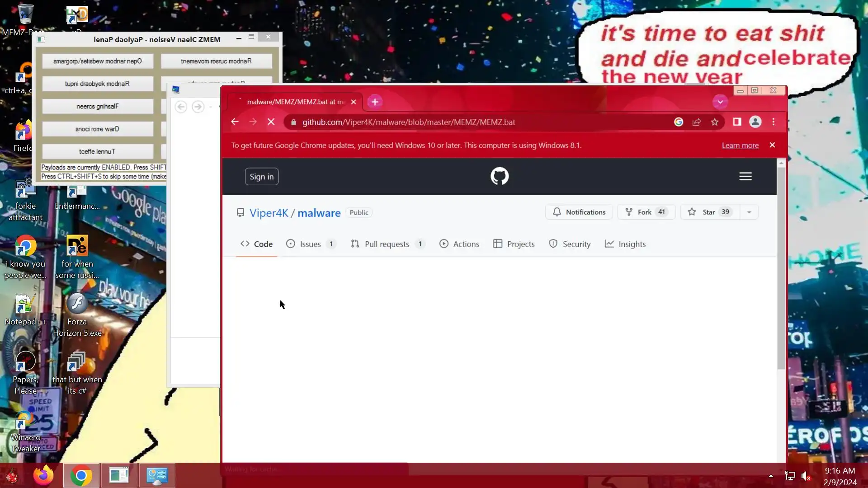Click the github.com address bar URL
The height and width of the screenshot is (488, 868).
coord(409,122)
